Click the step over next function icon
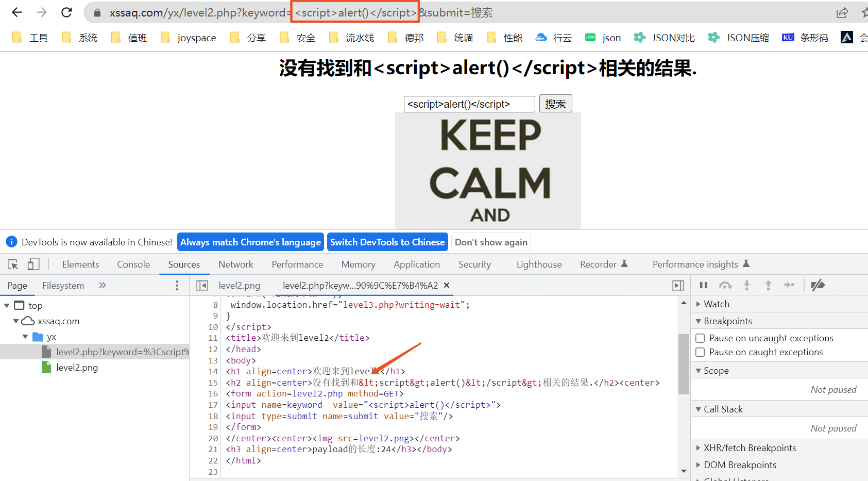 [x=725, y=285]
